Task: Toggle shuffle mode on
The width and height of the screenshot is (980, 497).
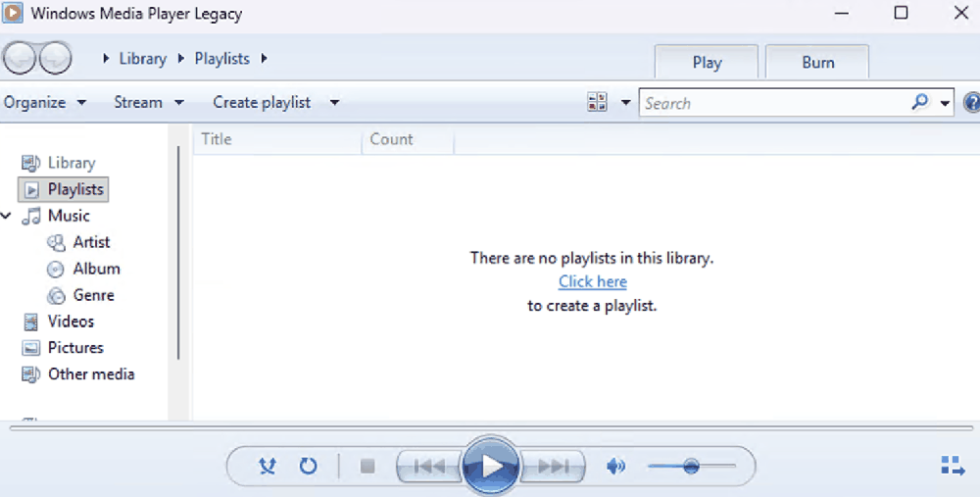Action: tap(267, 467)
